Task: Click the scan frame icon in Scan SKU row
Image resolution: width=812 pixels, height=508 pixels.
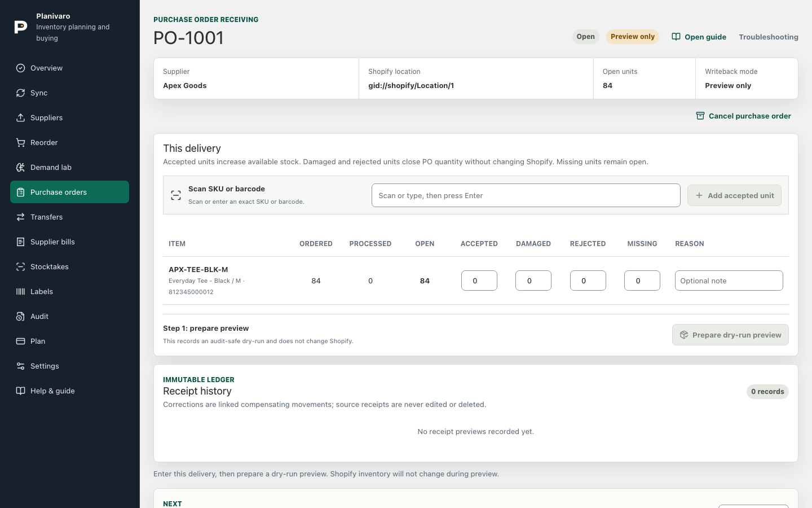Action: pyautogui.click(x=176, y=195)
